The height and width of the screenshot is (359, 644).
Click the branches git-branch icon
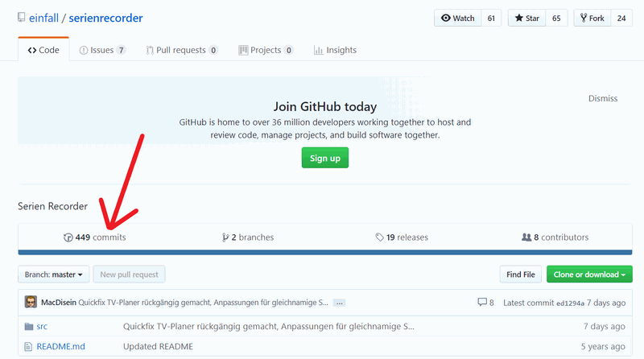(x=225, y=237)
